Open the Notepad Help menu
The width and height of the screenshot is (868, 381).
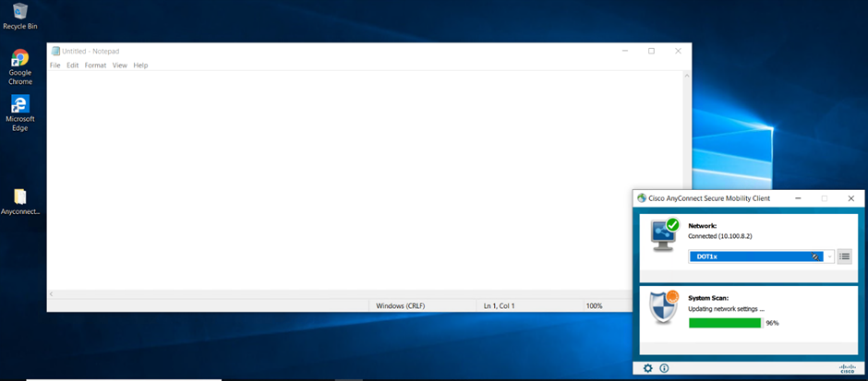(x=140, y=65)
